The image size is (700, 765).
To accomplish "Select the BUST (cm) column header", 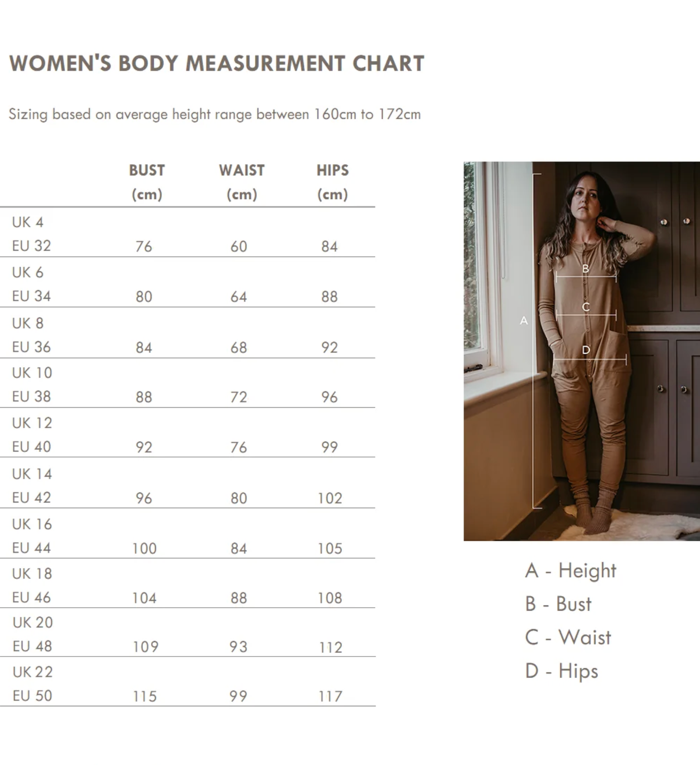I will (x=147, y=182).
